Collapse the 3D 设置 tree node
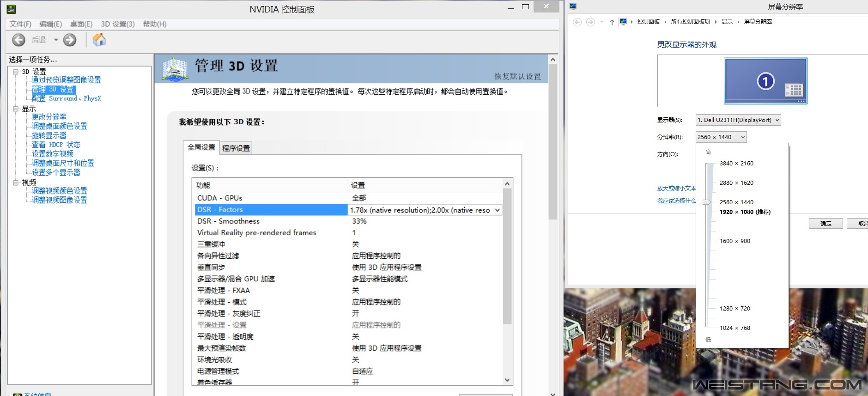868x396 pixels. [x=16, y=72]
